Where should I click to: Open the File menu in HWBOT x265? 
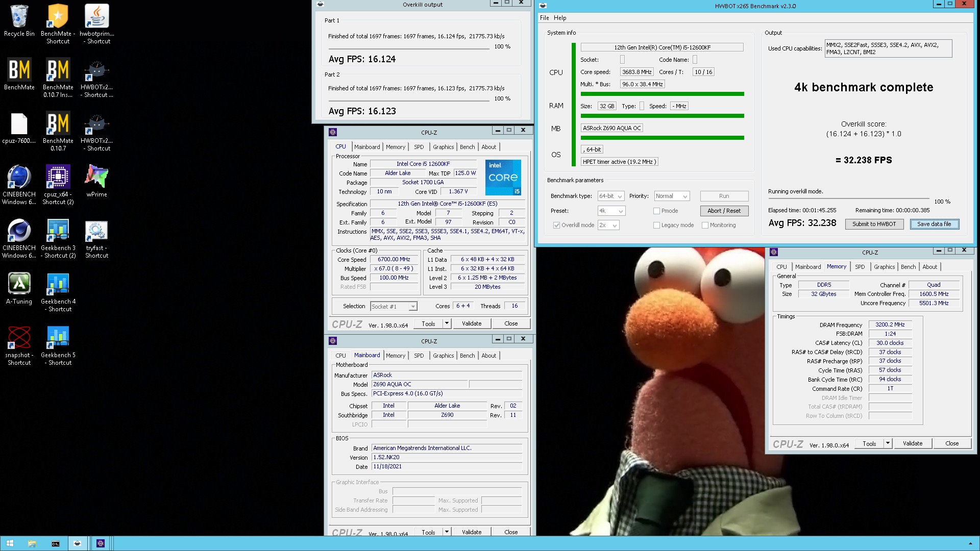click(x=544, y=18)
